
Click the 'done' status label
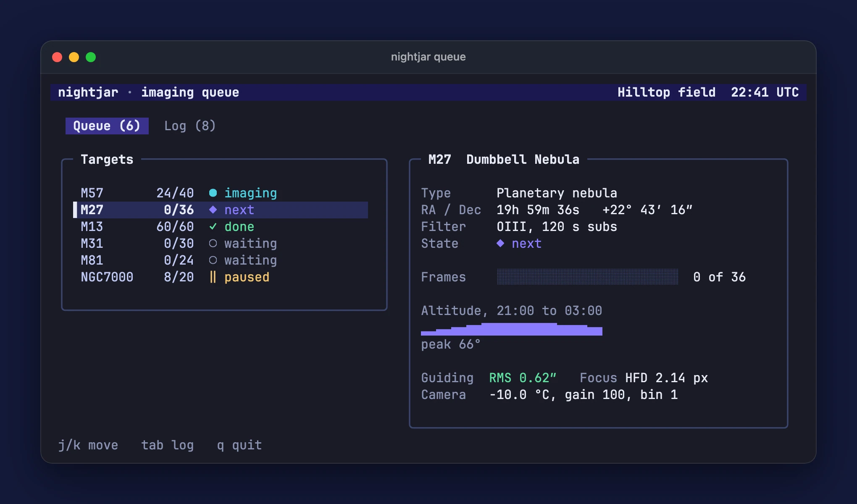(x=239, y=226)
